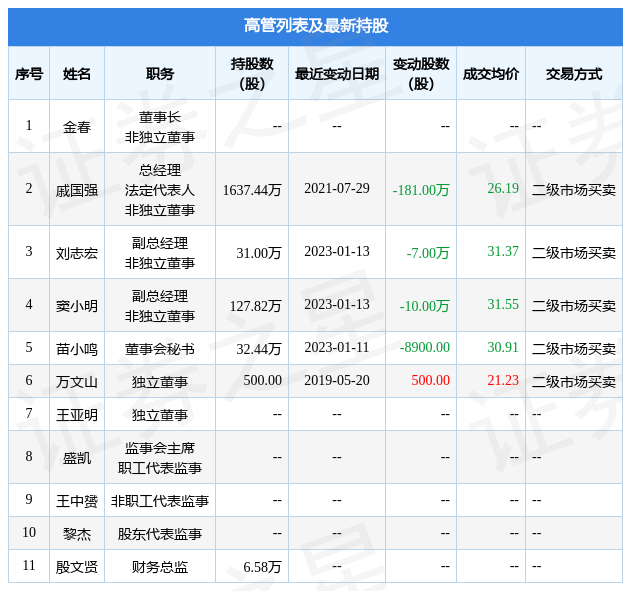The image size is (623, 591).
Task: Select the 持股数(股) column header
Action: [x=252, y=74]
